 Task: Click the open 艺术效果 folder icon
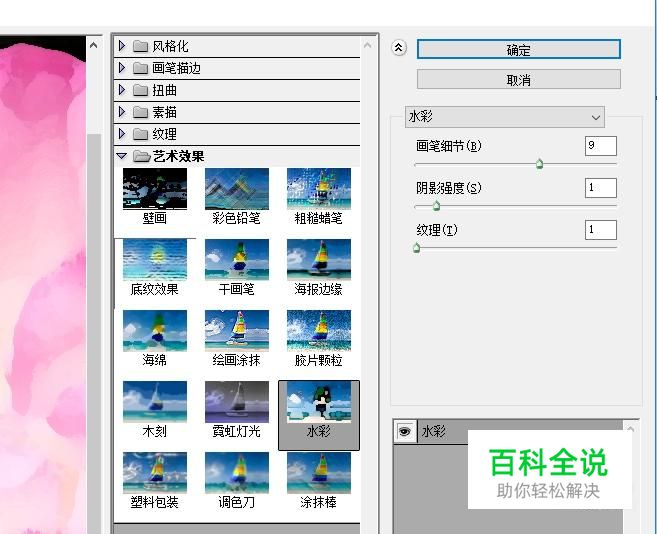142,156
